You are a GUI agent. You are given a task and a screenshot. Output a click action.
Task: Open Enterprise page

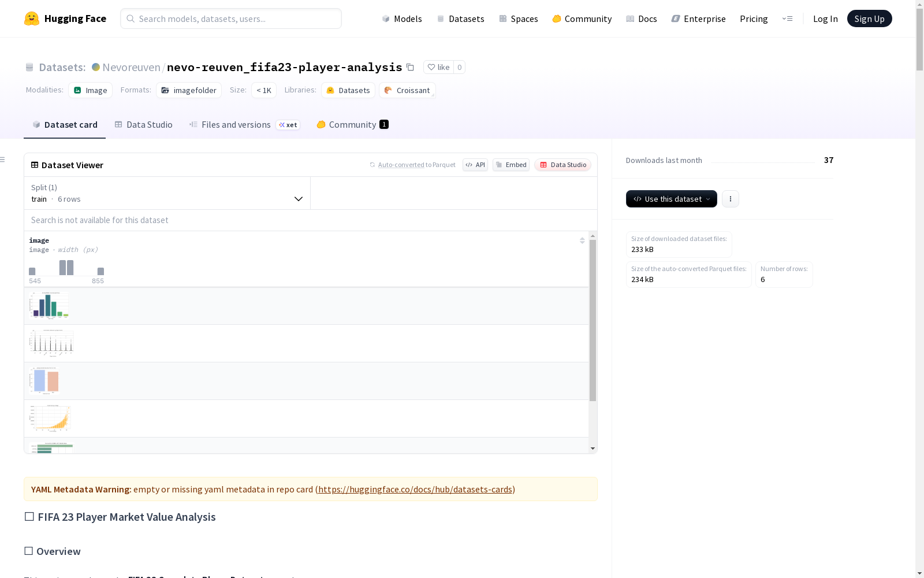coord(698,18)
